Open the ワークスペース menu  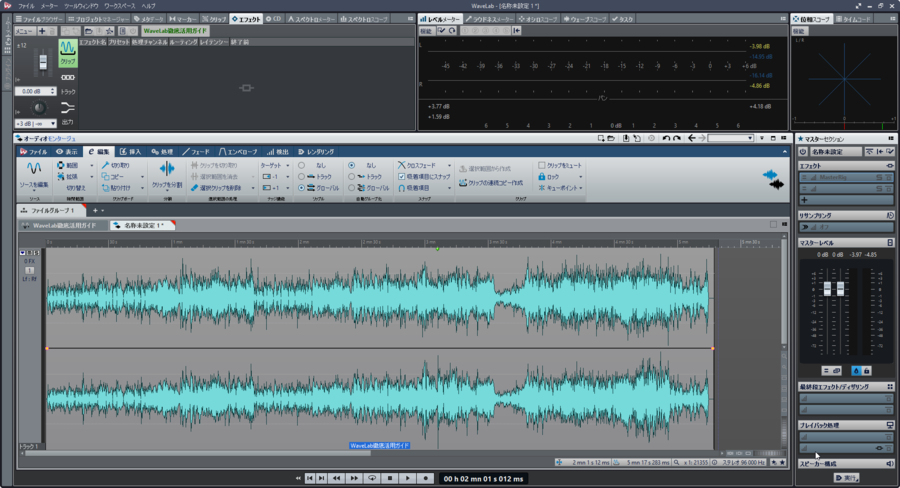click(x=120, y=6)
